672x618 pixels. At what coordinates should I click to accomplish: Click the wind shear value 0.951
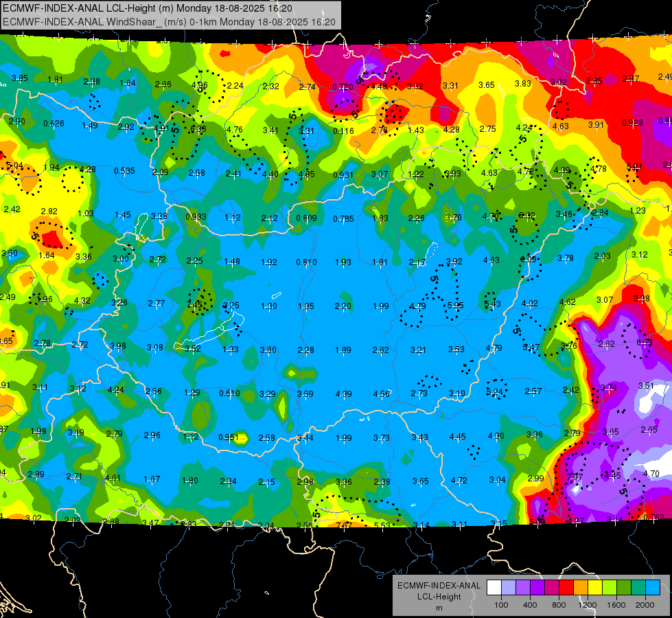pos(229,437)
